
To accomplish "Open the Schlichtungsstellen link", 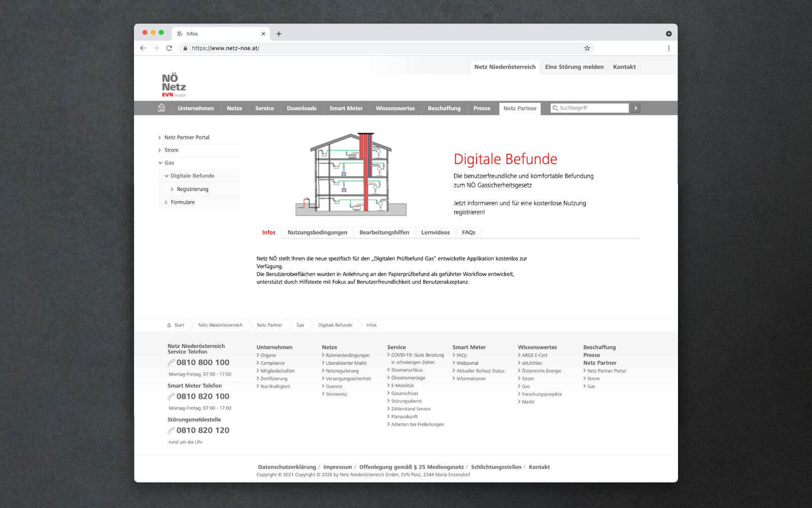I will 496,467.
